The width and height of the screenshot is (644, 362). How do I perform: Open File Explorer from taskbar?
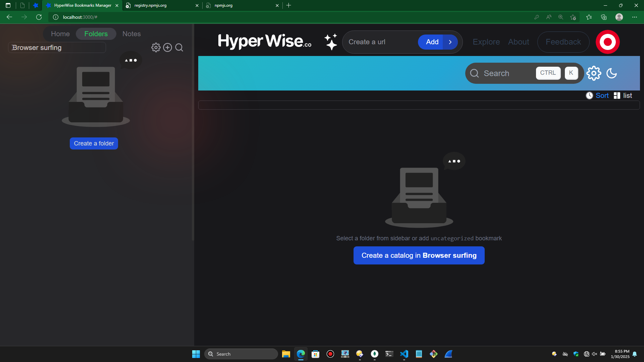[x=286, y=354]
